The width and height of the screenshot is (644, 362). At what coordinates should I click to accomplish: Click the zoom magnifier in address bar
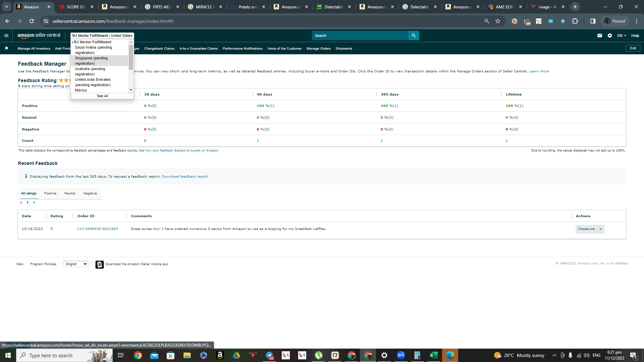[x=487, y=21]
